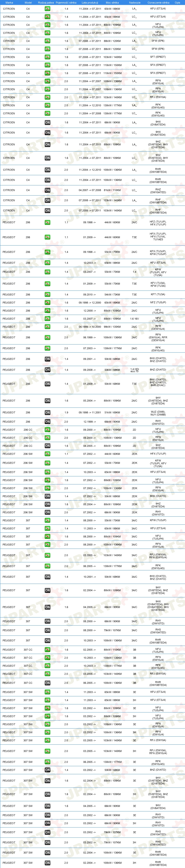The height and width of the screenshot is (868, 185).
Task: Click petrol icon in Peugeot 206 TU1AE5 row
Action: [x=48, y=237]
